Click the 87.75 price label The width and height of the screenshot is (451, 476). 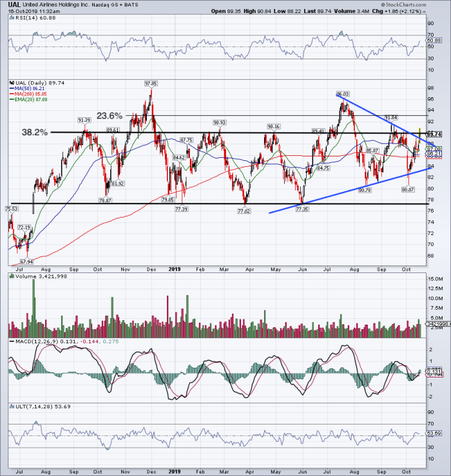pyautogui.click(x=186, y=140)
